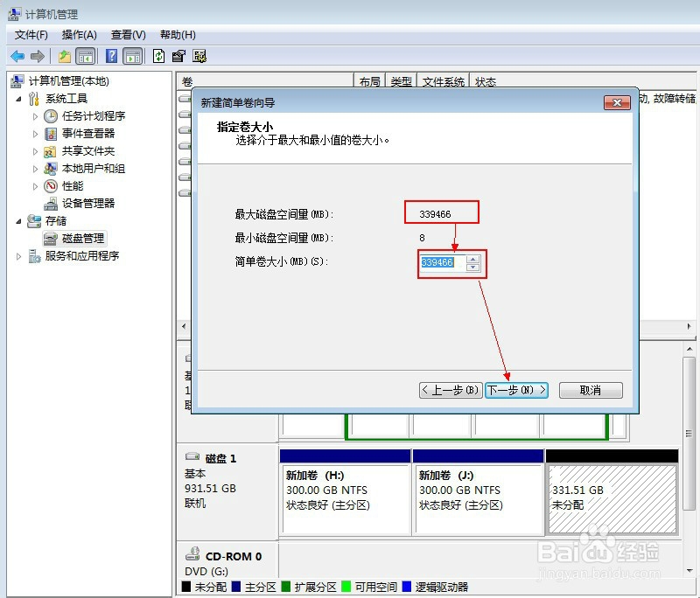
Task: Select Task Scheduler (任务计划程序) in tree
Action: 94,116
